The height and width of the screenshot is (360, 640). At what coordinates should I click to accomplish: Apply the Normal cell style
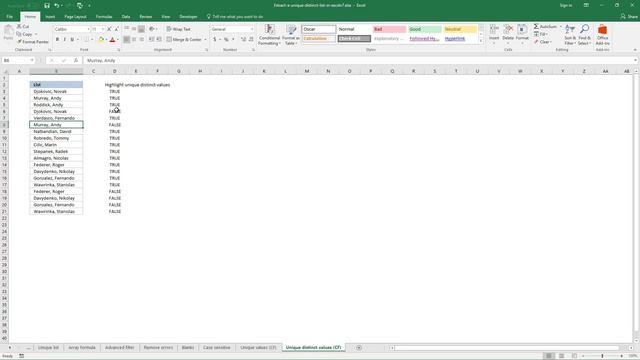(x=354, y=29)
